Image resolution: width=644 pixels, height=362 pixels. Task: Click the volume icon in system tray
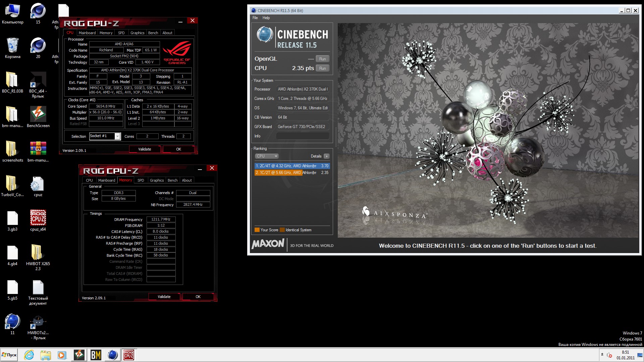point(609,355)
